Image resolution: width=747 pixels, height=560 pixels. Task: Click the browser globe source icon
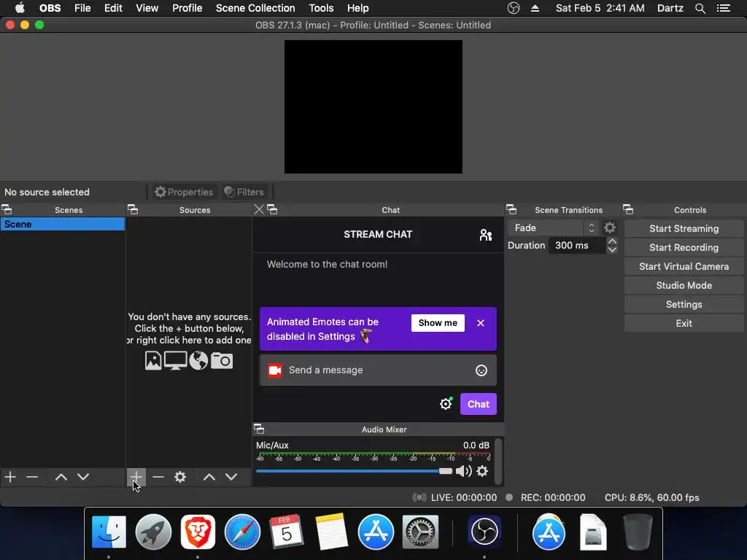[x=198, y=360]
